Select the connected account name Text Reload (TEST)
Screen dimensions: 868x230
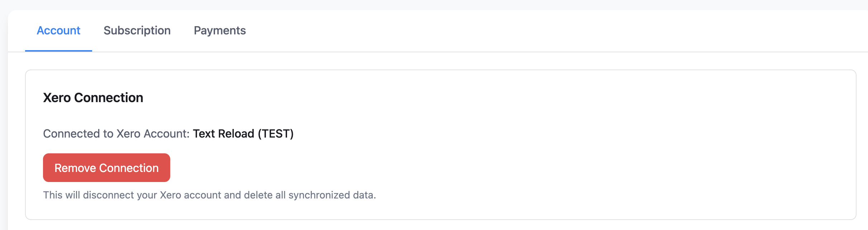point(242,134)
